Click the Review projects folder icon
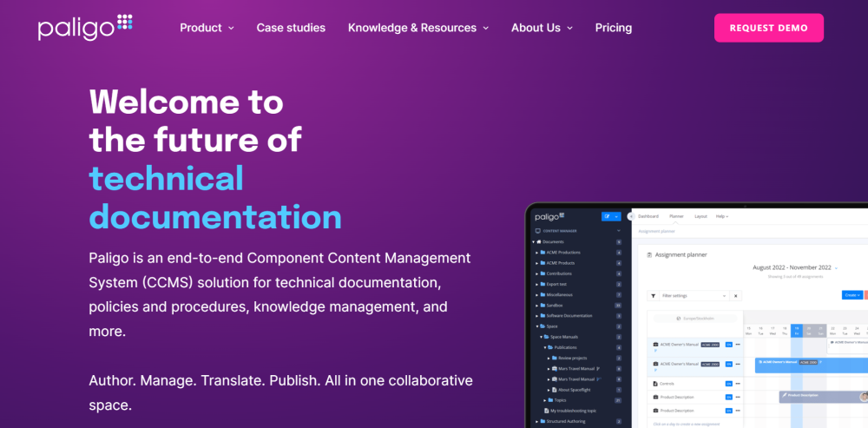This screenshot has height=428, width=868. [x=554, y=359]
